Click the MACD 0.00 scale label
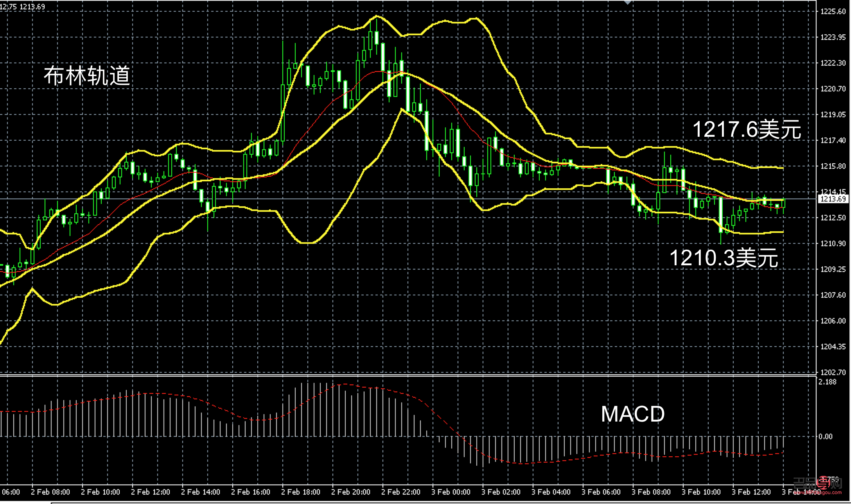The height and width of the screenshot is (504, 851). tap(826, 436)
